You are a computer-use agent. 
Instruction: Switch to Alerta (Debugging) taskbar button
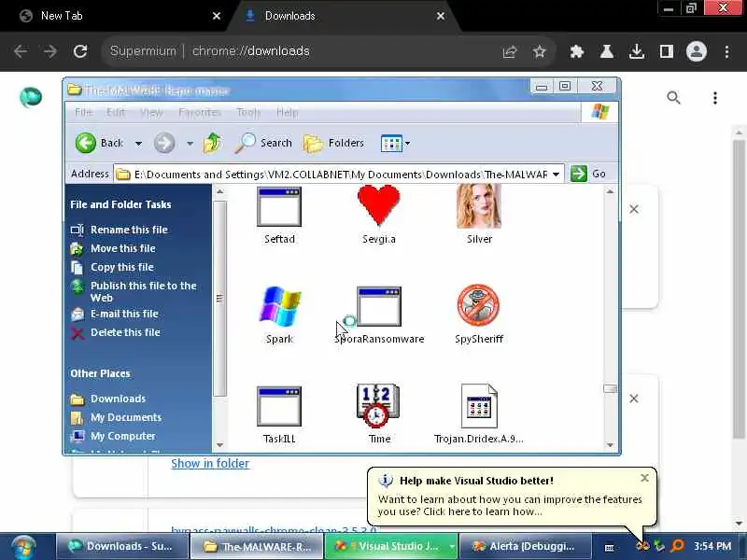coord(525,546)
